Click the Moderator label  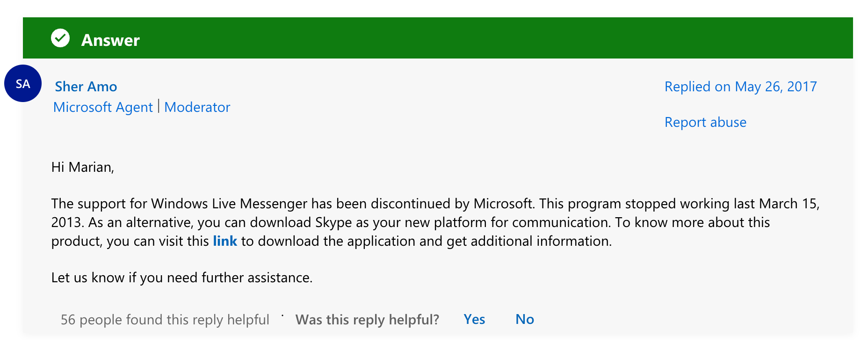[x=197, y=107]
